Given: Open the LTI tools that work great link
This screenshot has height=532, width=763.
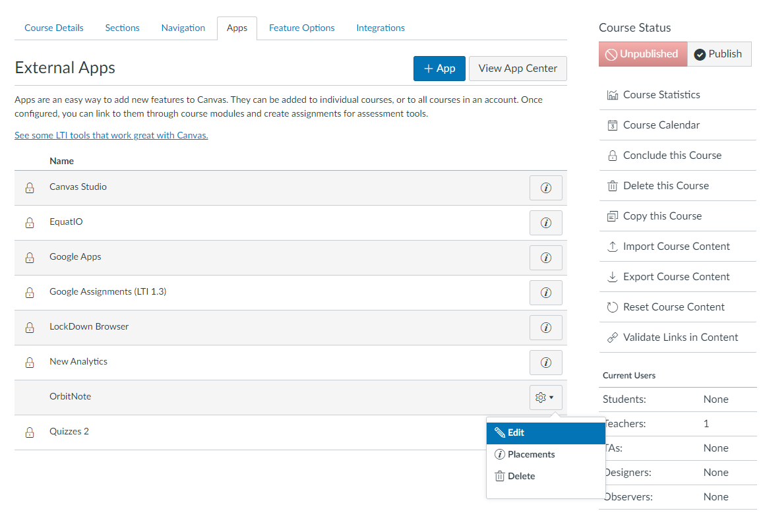Looking at the screenshot, I should tap(111, 135).
